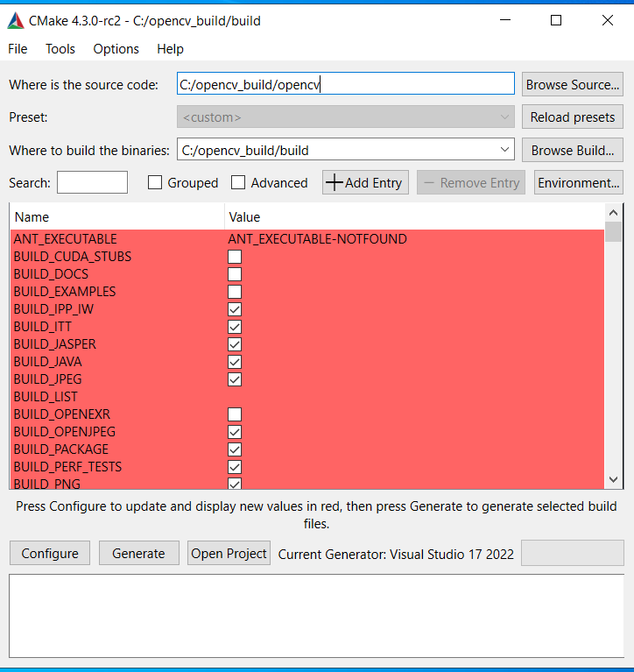Click the plus icon for Add Entry

tap(334, 183)
